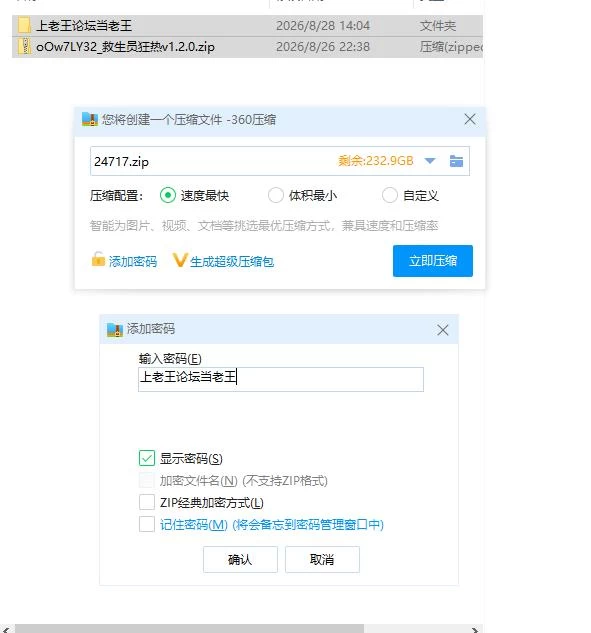Open the 添加密码 link
The width and height of the screenshot is (591, 633).
click(x=132, y=262)
